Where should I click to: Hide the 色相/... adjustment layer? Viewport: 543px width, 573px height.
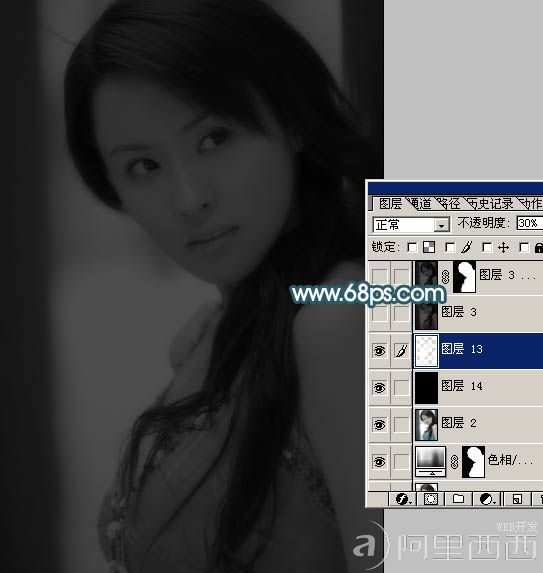(x=379, y=462)
